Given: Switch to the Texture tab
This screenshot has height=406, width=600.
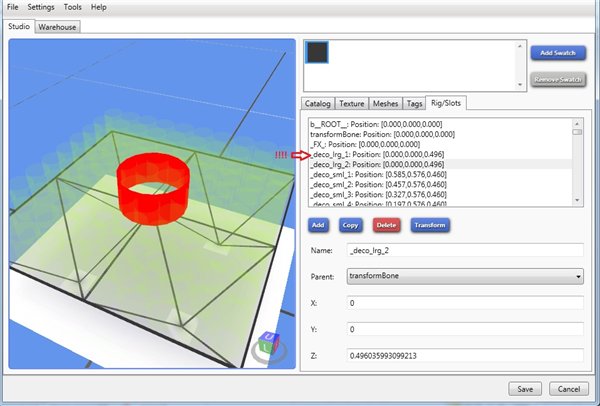Looking at the screenshot, I should 351,103.
